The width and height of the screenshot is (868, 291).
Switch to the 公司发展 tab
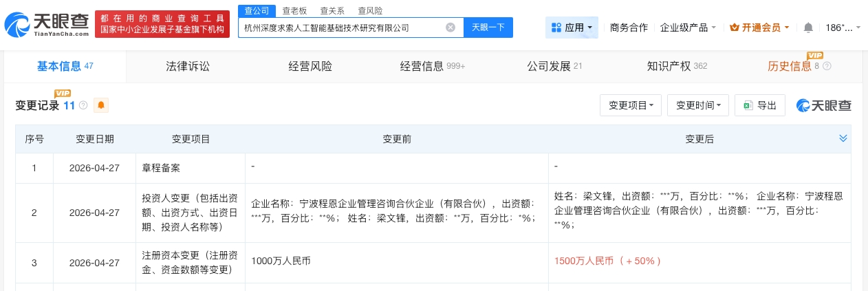[554, 67]
